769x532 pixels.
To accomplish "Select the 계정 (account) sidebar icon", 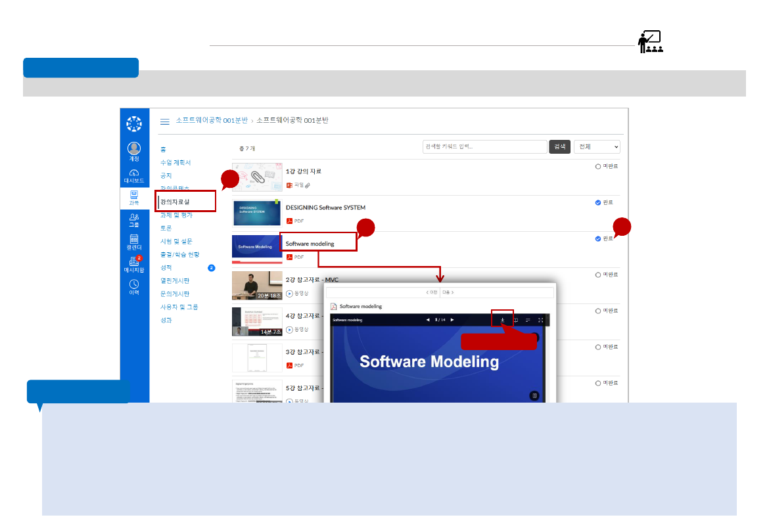I will pos(134,148).
